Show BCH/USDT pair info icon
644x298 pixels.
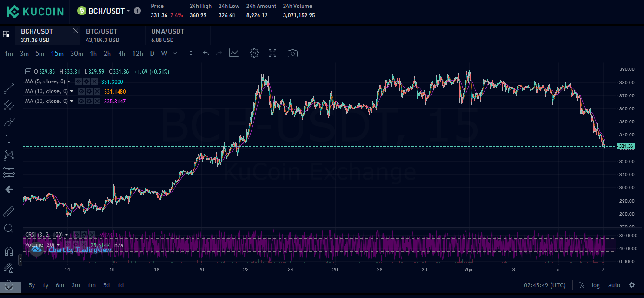tap(137, 10)
